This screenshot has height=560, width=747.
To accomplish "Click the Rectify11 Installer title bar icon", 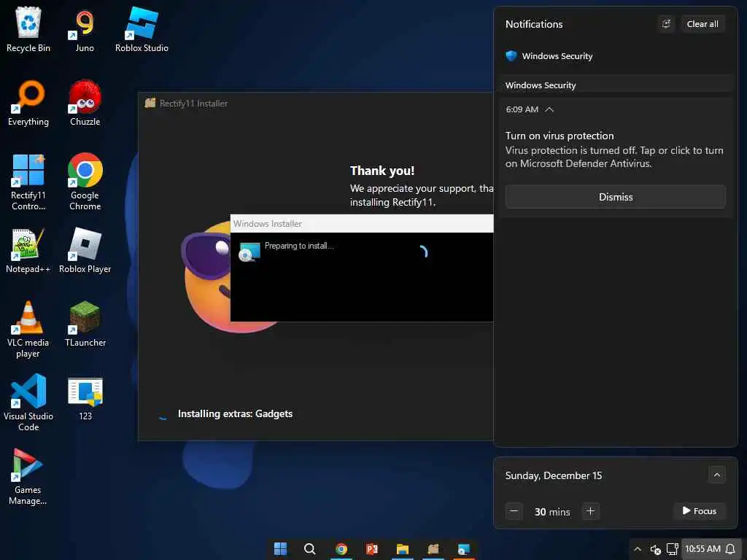I will [x=150, y=103].
